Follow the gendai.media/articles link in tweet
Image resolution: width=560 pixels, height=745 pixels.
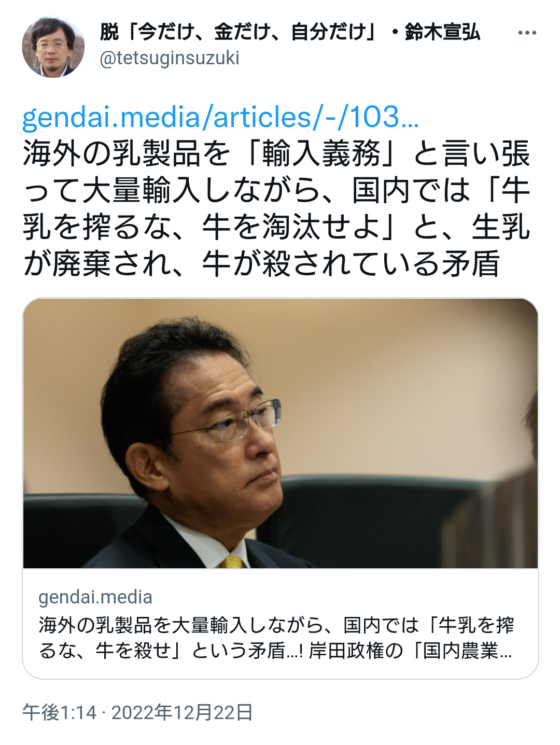coord(220,117)
